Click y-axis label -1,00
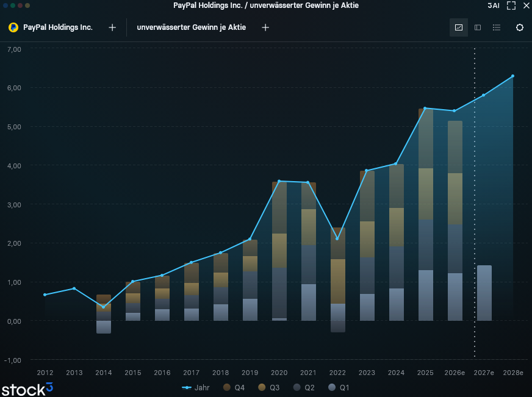Image resolution: width=532 pixels, height=397 pixels. click(x=13, y=360)
